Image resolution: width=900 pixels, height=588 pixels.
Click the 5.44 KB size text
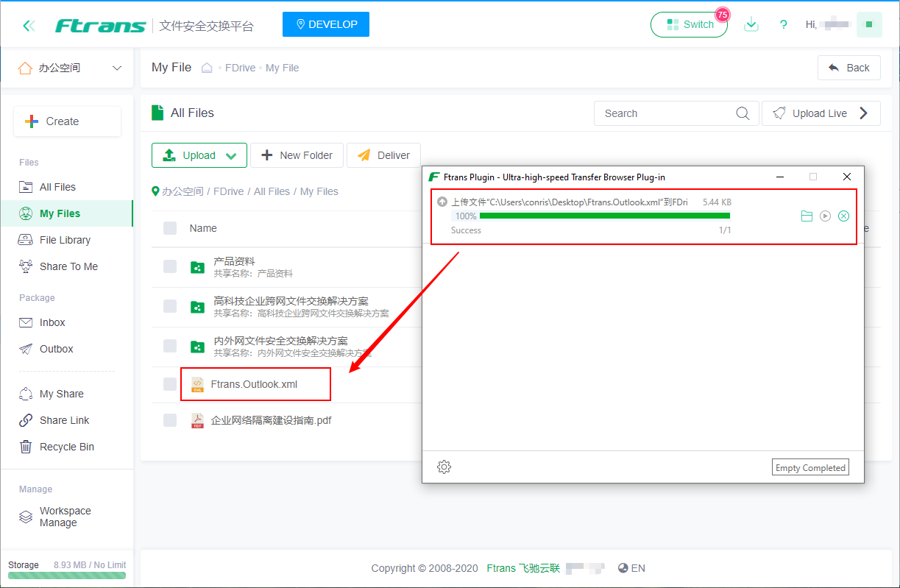point(717,202)
